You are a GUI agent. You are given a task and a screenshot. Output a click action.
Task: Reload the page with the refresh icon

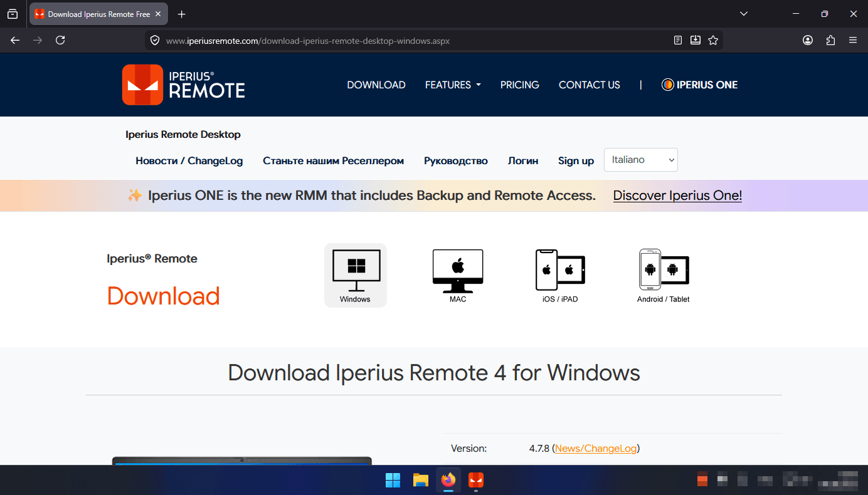(x=60, y=40)
